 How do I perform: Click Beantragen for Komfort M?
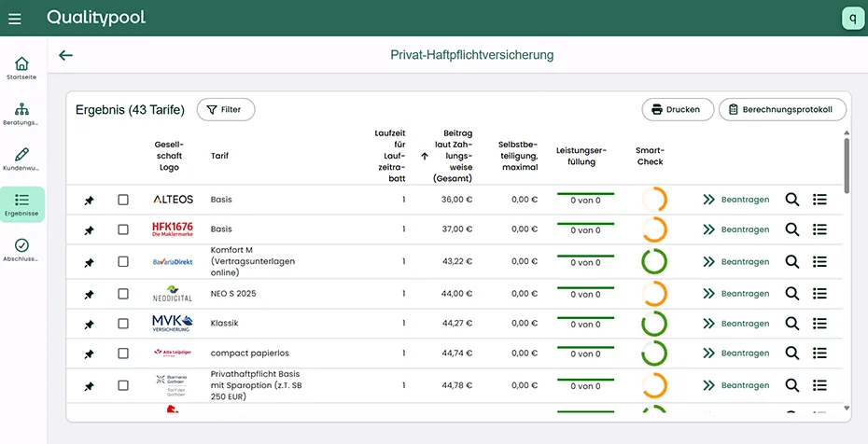click(736, 261)
